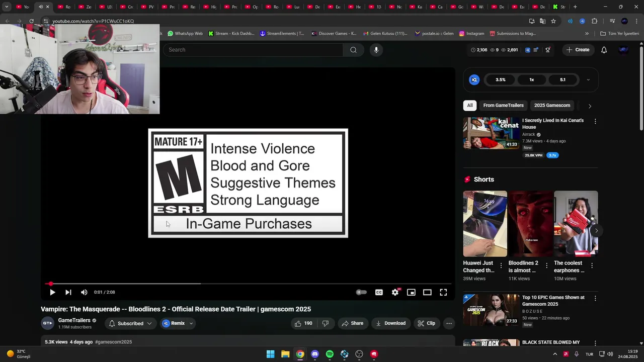
Task: Enter fullscreen video mode
Action: [x=443, y=292]
